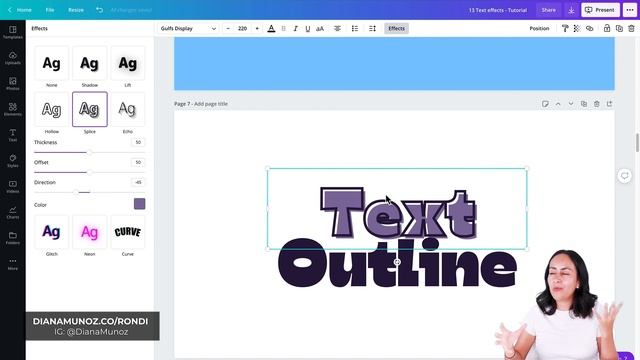
Task: Increase font size with plus button
Action: coord(257,29)
